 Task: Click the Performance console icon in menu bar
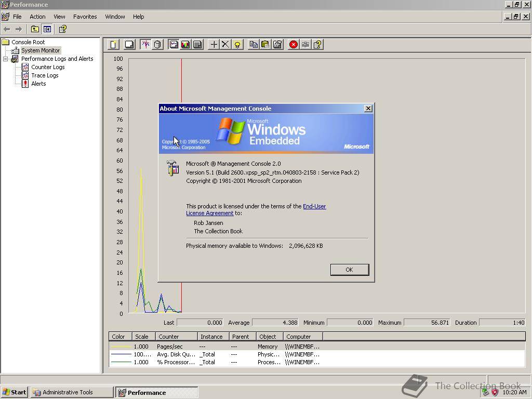(5, 17)
